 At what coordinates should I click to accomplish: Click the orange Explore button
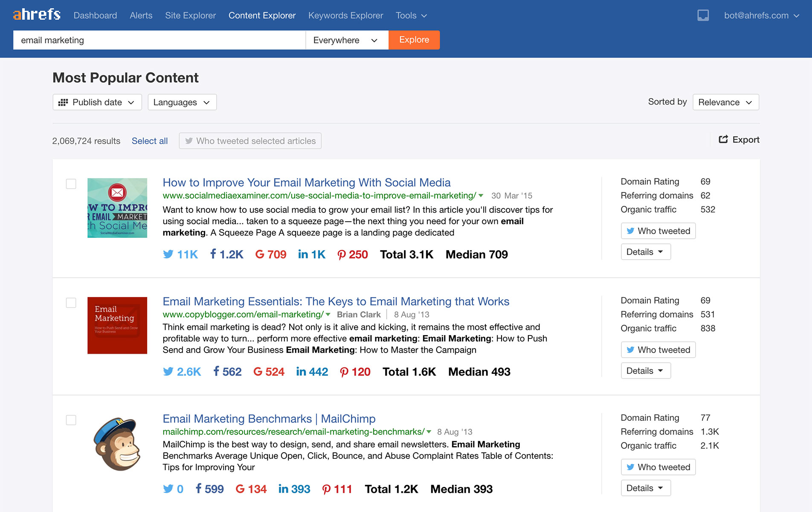pos(414,40)
